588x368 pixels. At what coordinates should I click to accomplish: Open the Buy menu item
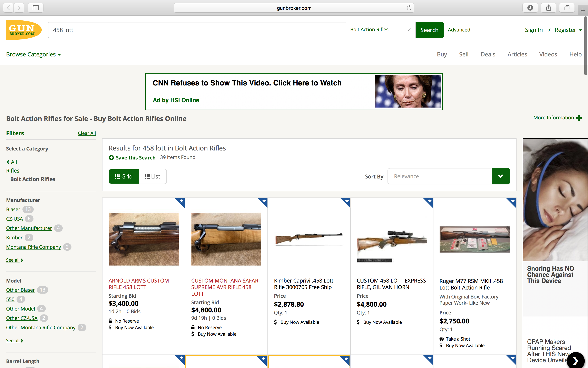tap(442, 54)
